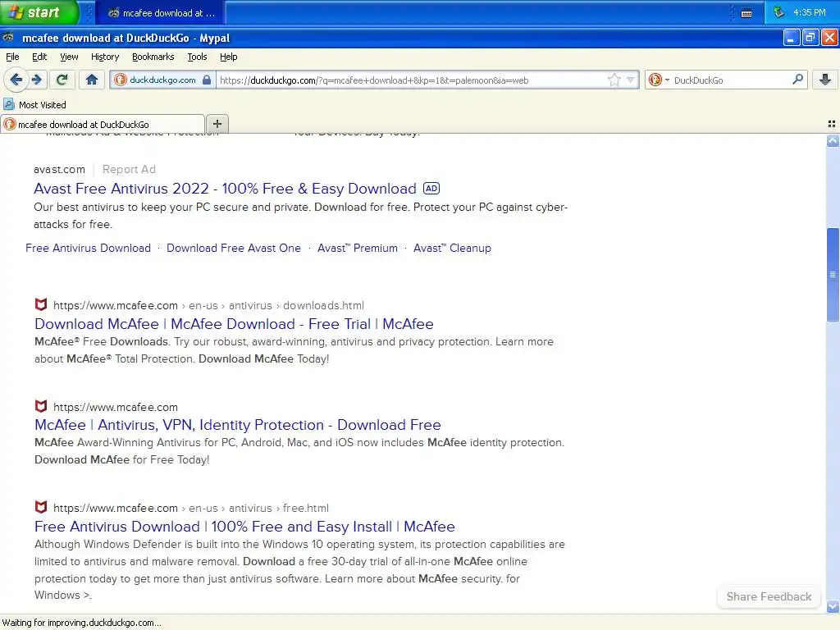Reload the current page
The height and width of the screenshot is (630, 840).
coord(62,80)
